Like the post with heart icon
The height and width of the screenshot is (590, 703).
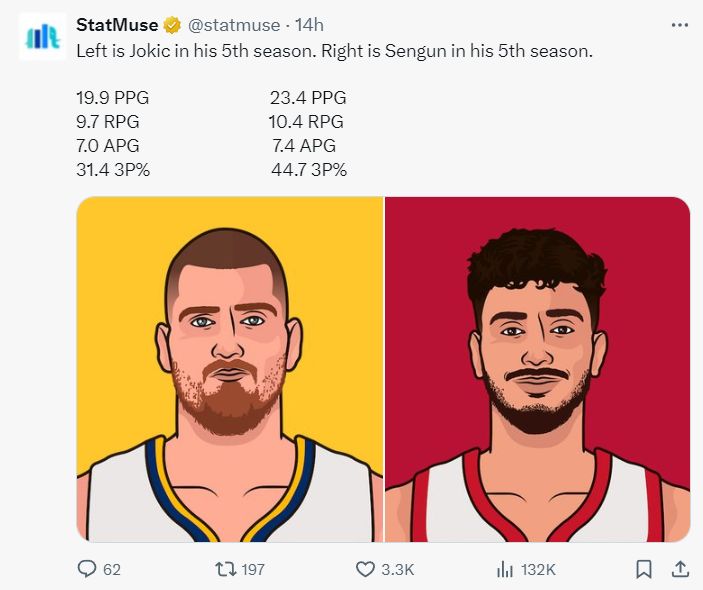coord(366,569)
